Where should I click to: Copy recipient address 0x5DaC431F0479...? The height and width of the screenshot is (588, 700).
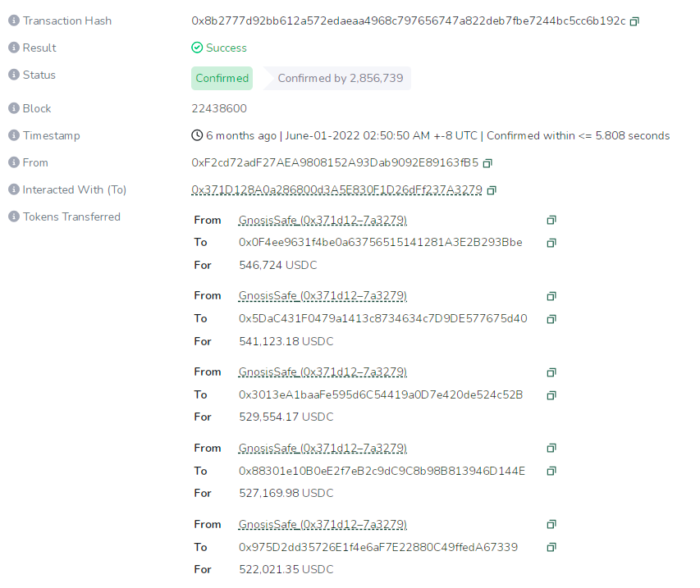551,319
